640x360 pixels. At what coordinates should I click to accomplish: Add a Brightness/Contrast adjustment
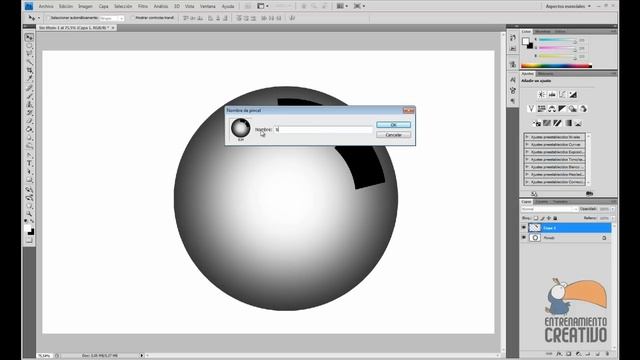[x=541, y=95]
